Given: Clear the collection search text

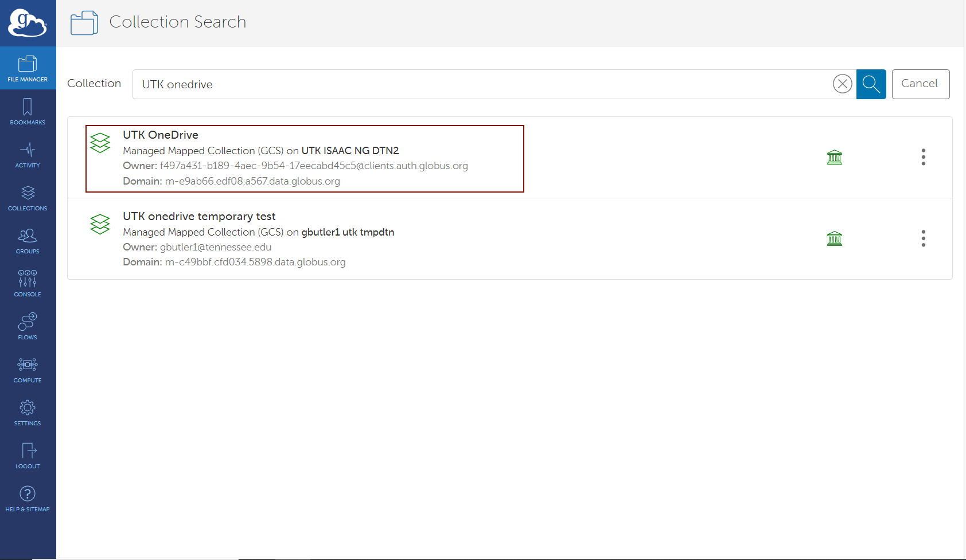Looking at the screenshot, I should tap(842, 84).
